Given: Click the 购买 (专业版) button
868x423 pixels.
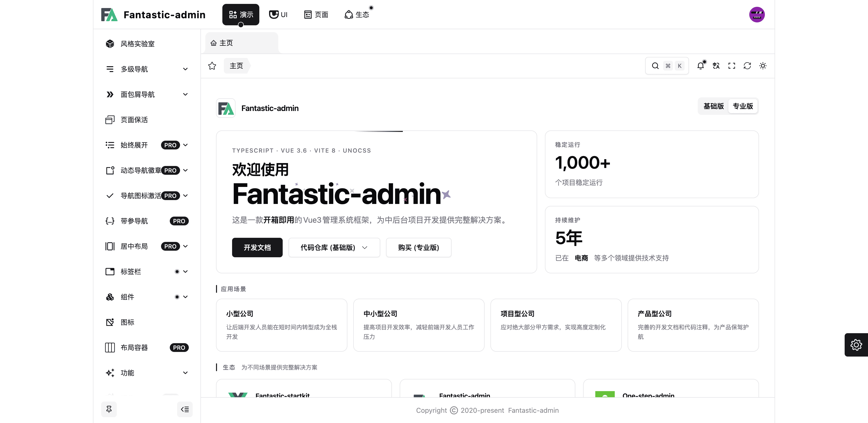Looking at the screenshot, I should [x=418, y=247].
